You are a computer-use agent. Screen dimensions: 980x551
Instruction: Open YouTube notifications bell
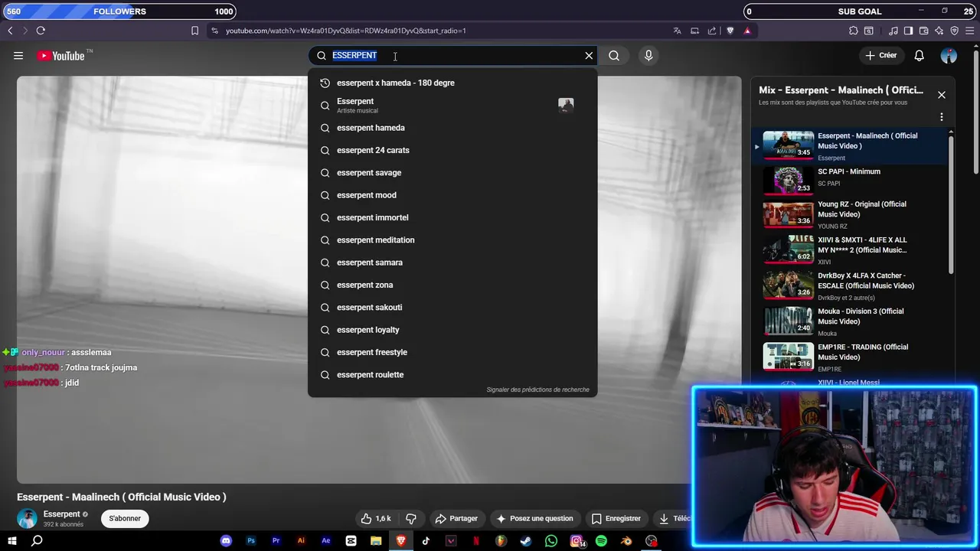click(x=919, y=55)
